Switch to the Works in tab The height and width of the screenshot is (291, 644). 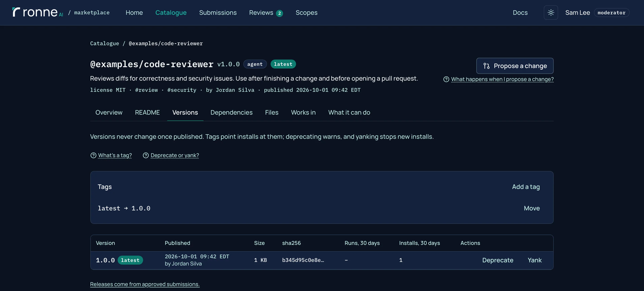[x=303, y=112]
